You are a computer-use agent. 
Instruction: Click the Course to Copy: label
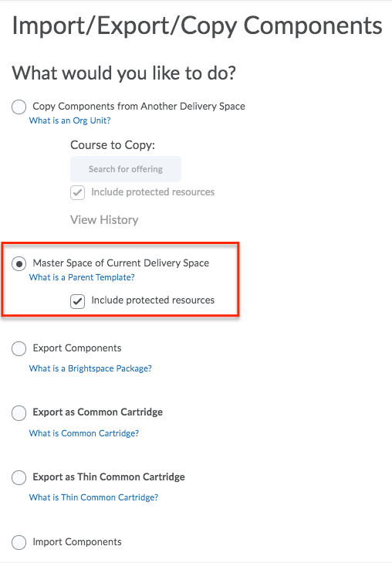[113, 145]
